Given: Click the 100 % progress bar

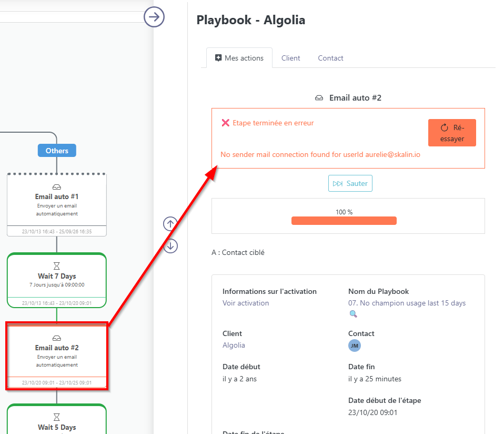Looking at the screenshot, I should coord(344,221).
